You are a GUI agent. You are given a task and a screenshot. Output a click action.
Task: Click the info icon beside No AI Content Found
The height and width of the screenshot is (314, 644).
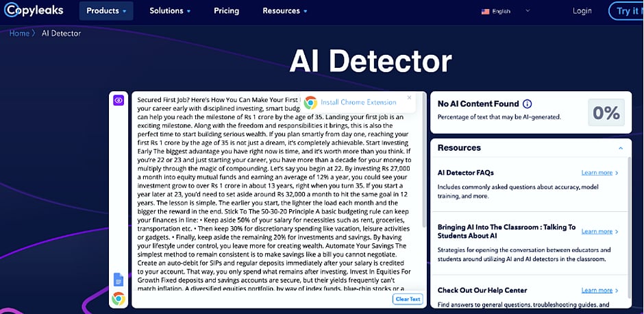(x=527, y=104)
